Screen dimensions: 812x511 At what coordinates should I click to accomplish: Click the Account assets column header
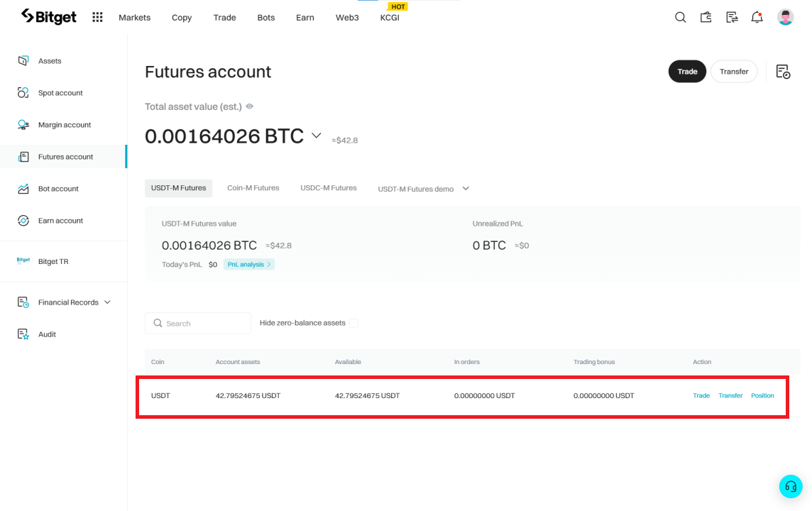click(x=238, y=362)
